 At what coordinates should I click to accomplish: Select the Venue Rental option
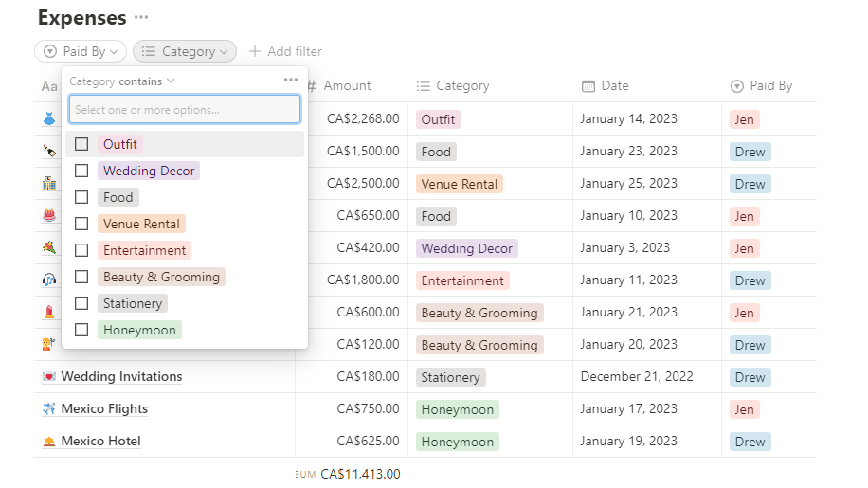coord(141,224)
